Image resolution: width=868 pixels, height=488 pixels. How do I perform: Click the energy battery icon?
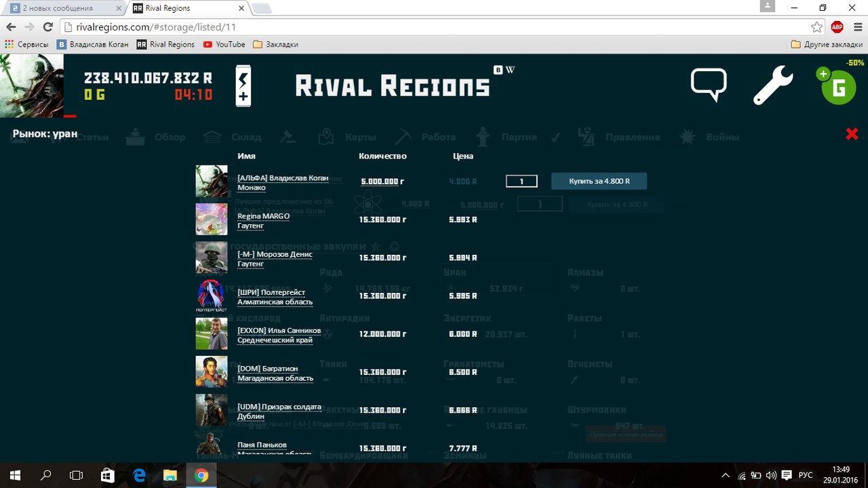[x=243, y=86]
